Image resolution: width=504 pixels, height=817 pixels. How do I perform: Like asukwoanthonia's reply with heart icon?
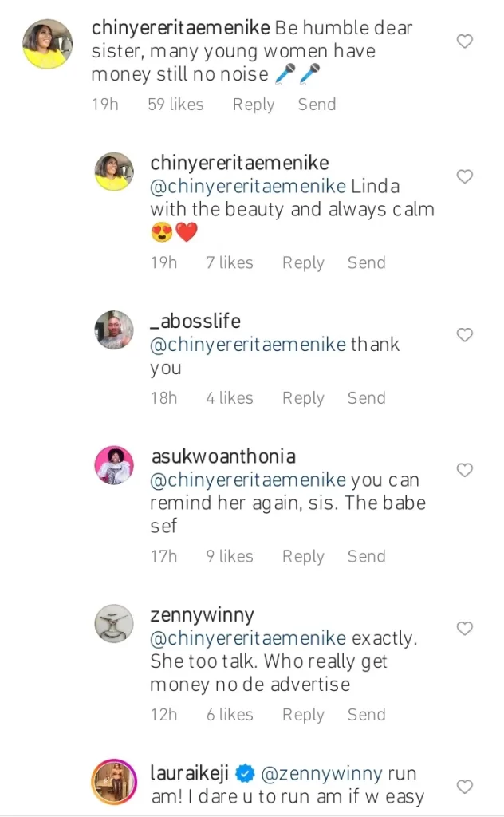pyautogui.click(x=464, y=471)
